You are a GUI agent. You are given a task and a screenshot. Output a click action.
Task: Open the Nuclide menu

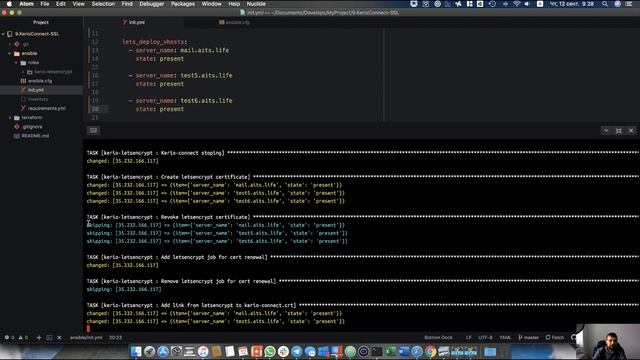click(256, 4)
